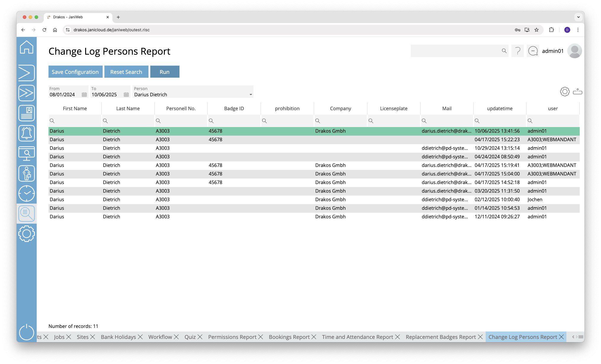Click the Save Configuration button
The width and height of the screenshot is (601, 364).
point(75,72)
